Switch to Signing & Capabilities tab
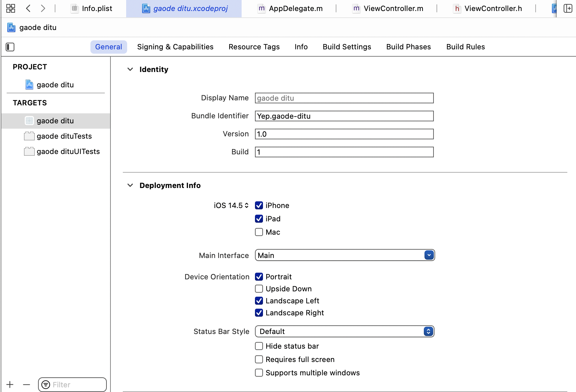 (x=175, y=47)
